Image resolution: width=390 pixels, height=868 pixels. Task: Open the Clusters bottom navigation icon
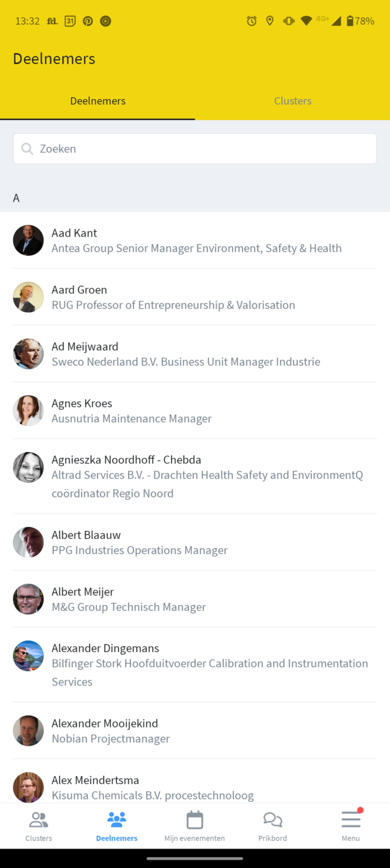39,820
